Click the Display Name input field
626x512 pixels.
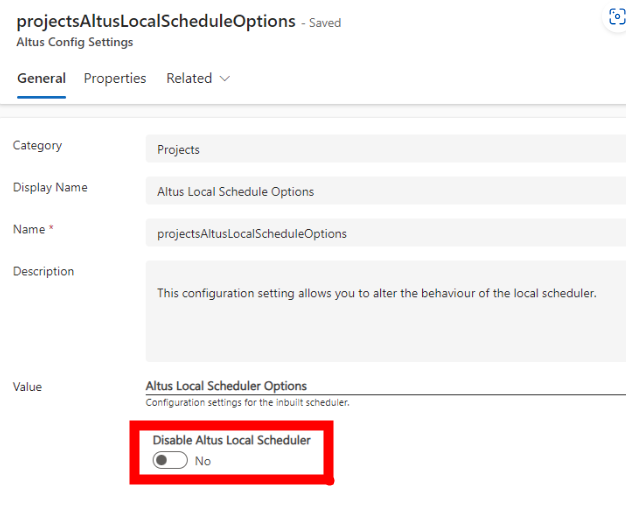click(x=386, y=191)
